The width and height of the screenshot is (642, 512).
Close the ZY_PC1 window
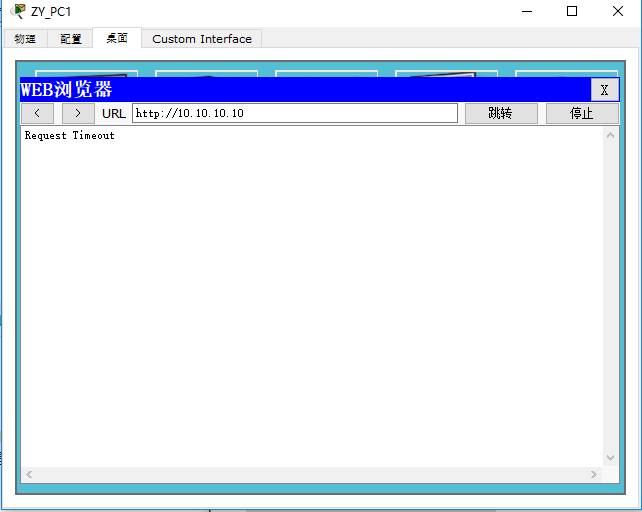pos(617,11)
